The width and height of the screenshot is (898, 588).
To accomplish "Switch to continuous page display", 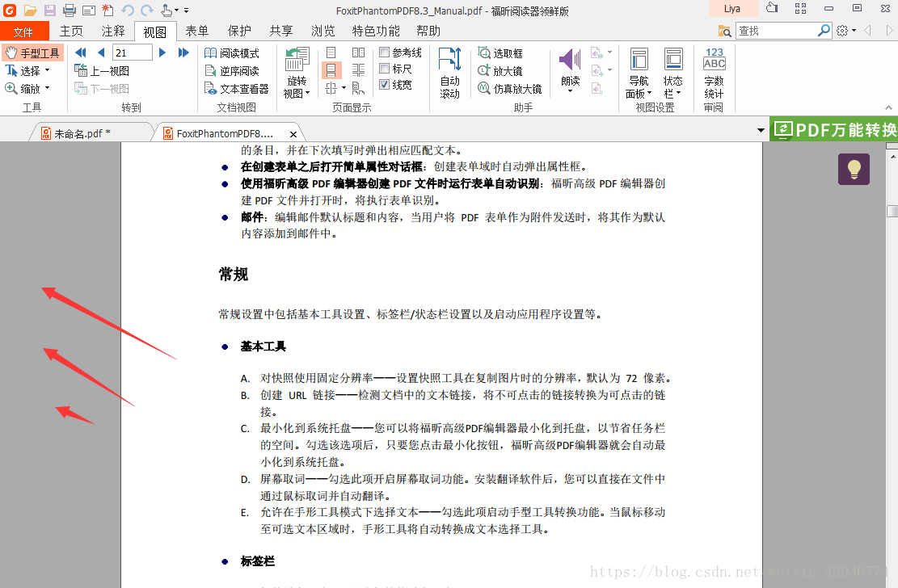I will pos(331,70).
